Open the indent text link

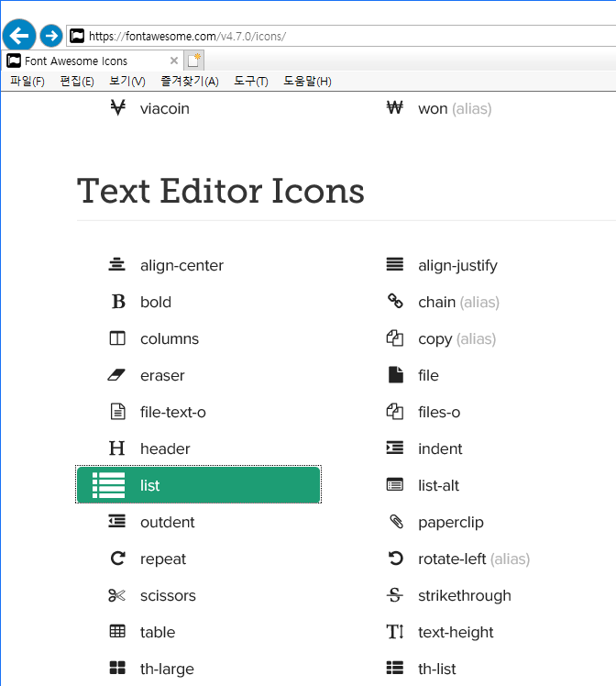(x=440, y=448)
